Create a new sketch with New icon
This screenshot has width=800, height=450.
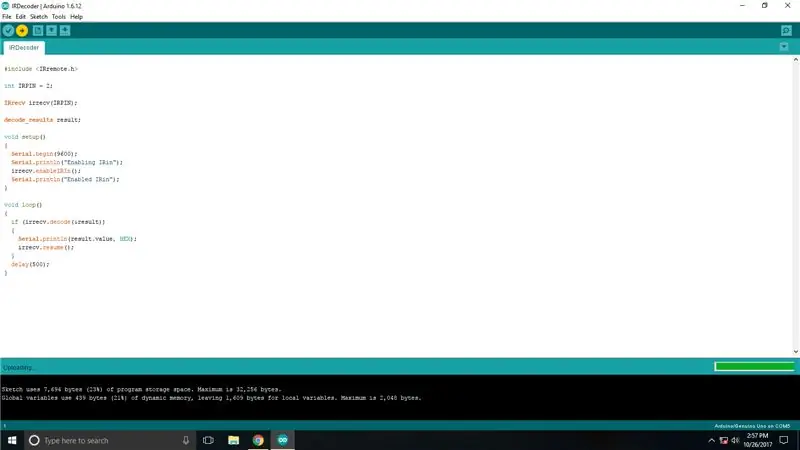[38, 31]
